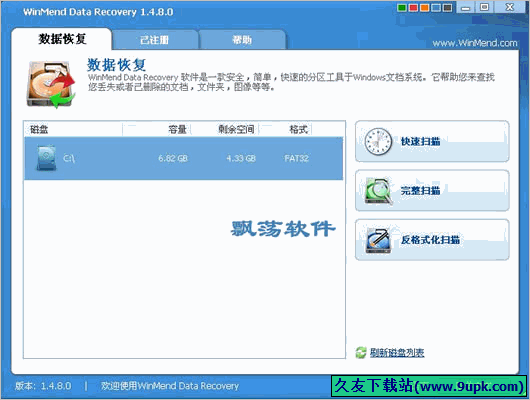Sort by the 磁盘 column header
The height and width of the screenshot is (400, 530).
(39, 129)
